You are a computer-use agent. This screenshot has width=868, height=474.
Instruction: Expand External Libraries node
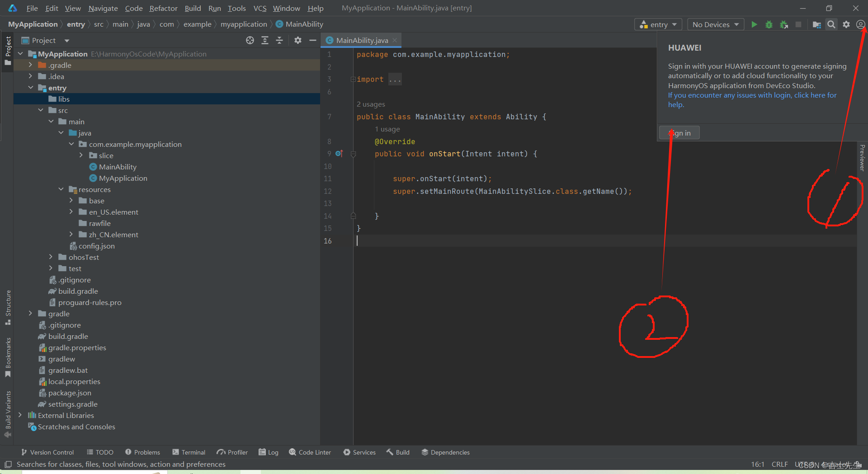tap(20, 415)
